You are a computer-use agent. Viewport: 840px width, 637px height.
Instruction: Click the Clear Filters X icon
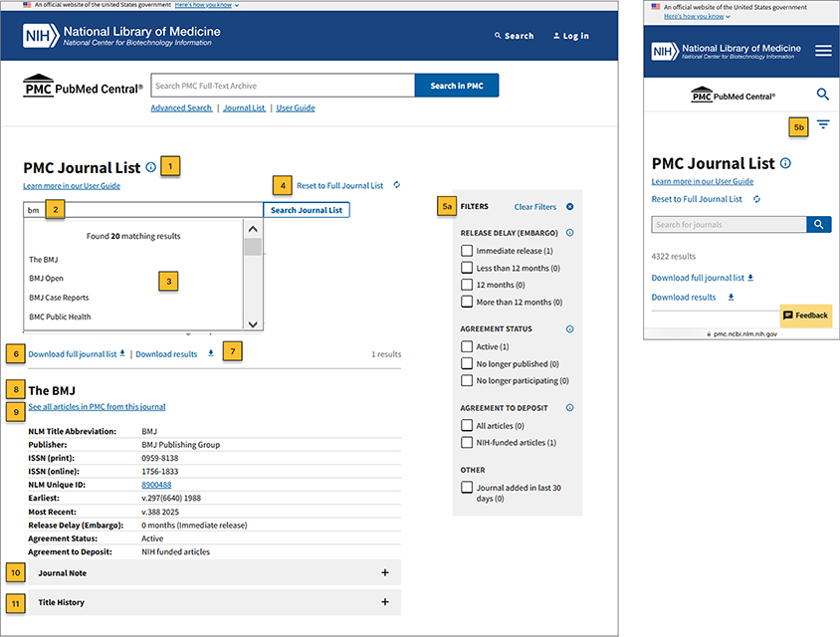click(x=570, y=206)
